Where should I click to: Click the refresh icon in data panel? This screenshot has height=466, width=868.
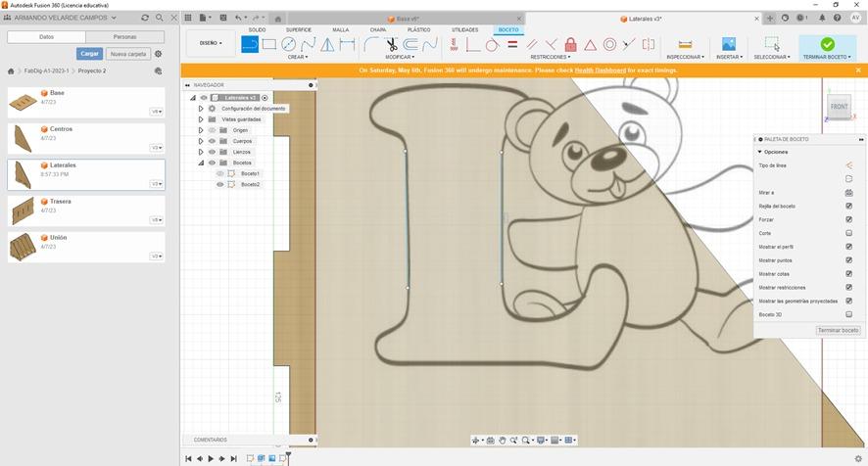click(145, 18)
